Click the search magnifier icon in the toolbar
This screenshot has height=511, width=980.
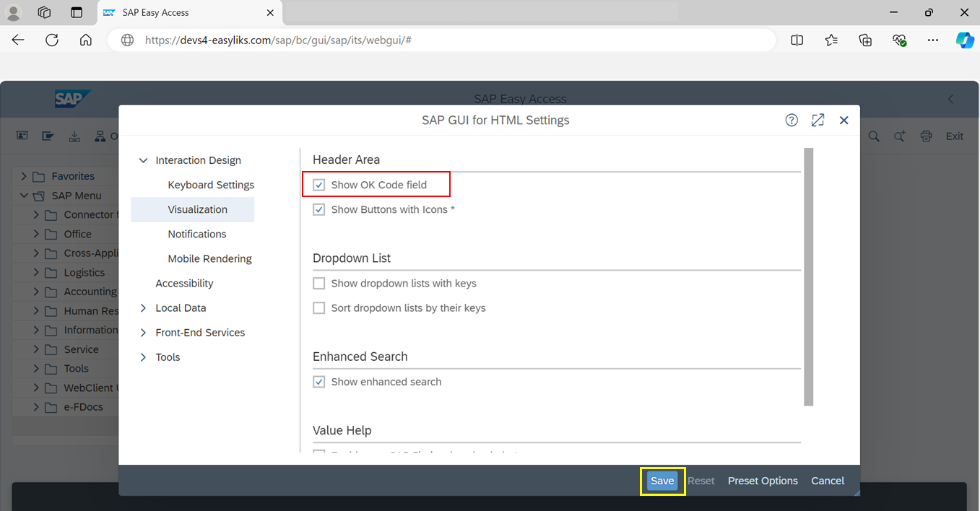(873, 136)
